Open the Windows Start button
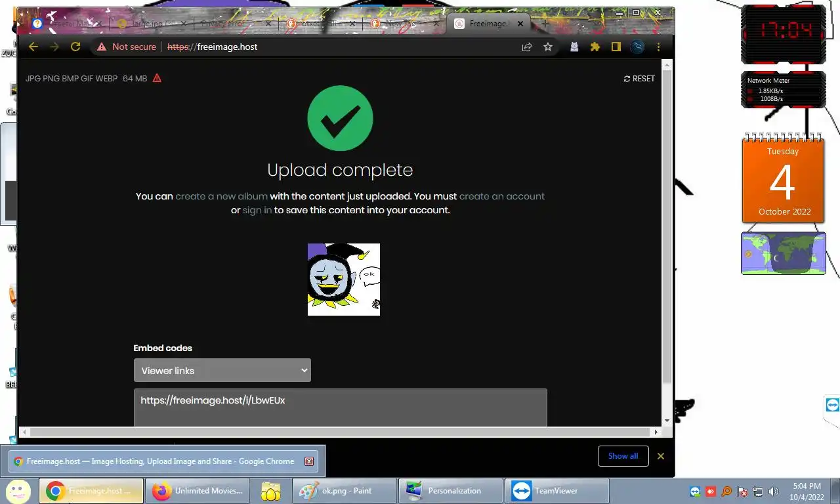Viewport: 840px width, 504px height. point(19,491)
